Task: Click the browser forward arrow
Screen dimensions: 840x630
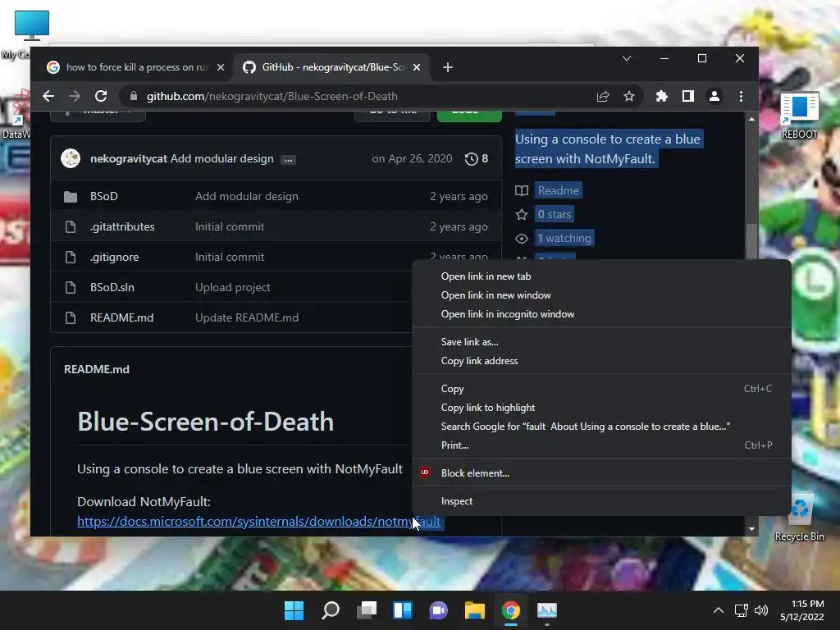Action: pyautogui.click(x=75, y=96)
